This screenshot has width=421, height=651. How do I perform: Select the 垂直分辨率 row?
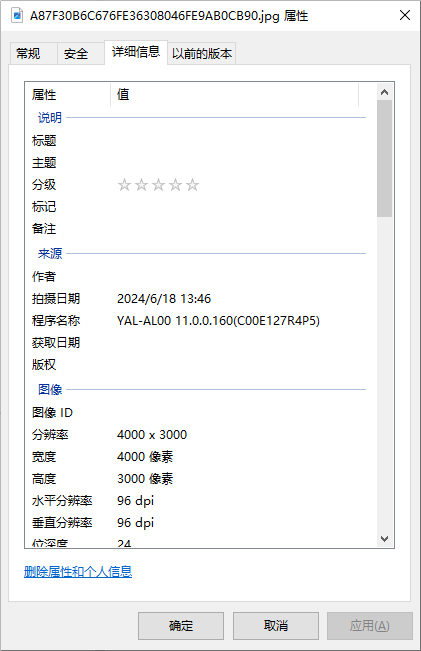pyautogui.click(x=195, y=523)
